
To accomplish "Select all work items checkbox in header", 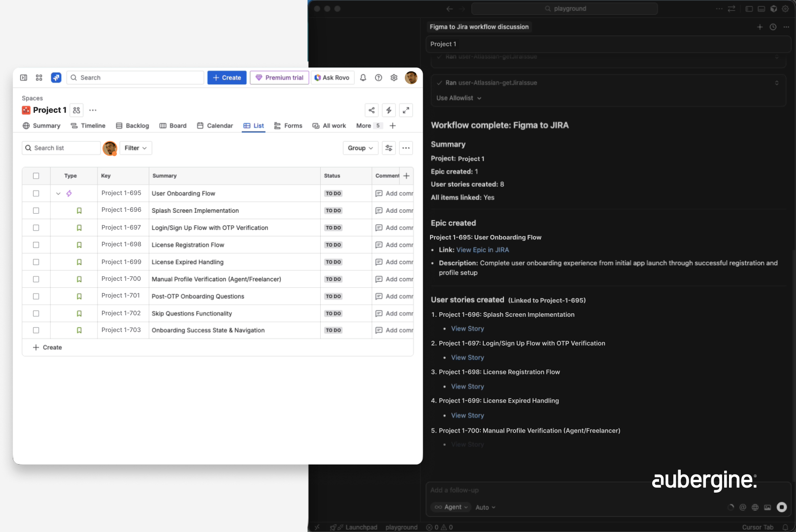I will pyautogui.click(x=36, y=176).
